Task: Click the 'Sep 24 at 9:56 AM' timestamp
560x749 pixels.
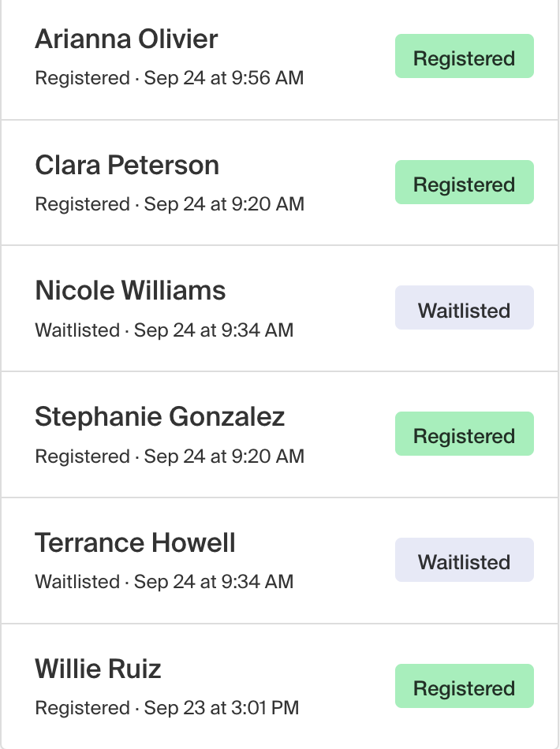Action: click(224, 78)
